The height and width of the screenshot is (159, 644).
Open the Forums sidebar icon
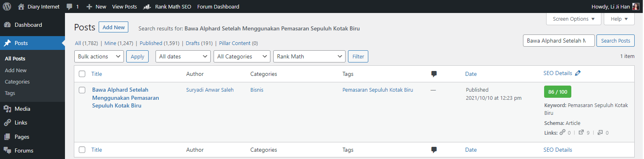7,150
